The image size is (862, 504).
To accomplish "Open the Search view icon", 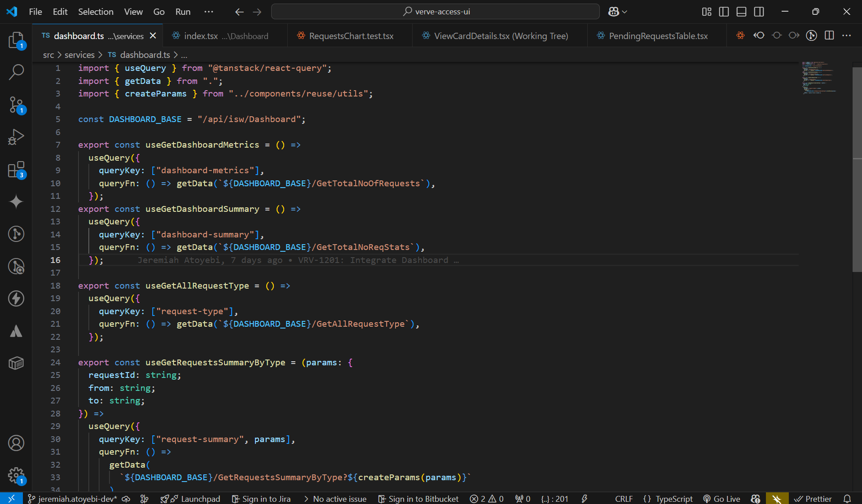I will point(16,72).
